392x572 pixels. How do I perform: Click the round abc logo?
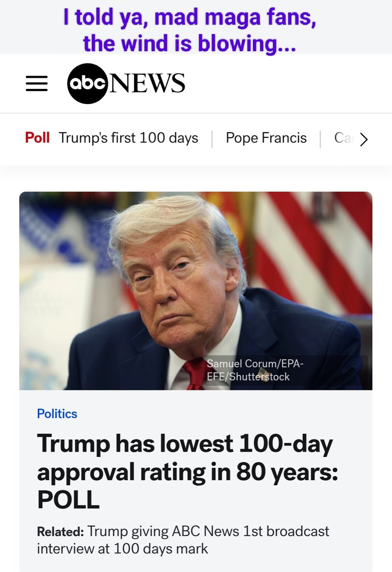pyautogui.click(x=87, y=84)
